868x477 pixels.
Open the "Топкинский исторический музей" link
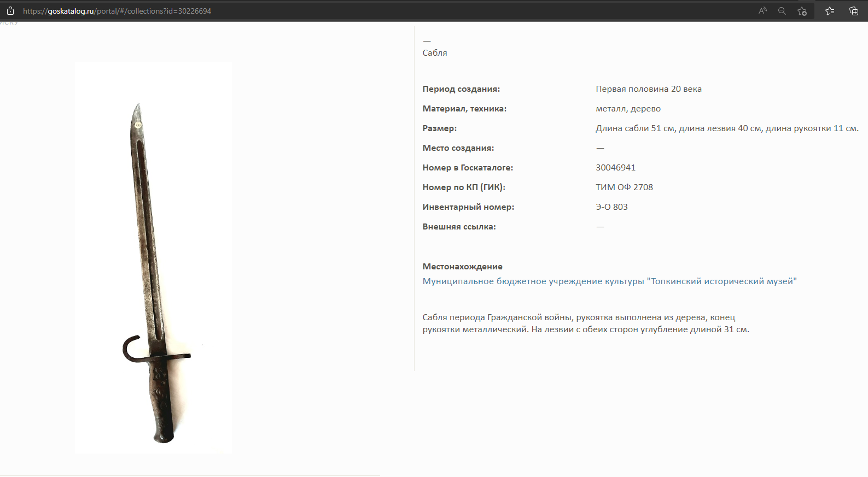click(x=609, y=281)
